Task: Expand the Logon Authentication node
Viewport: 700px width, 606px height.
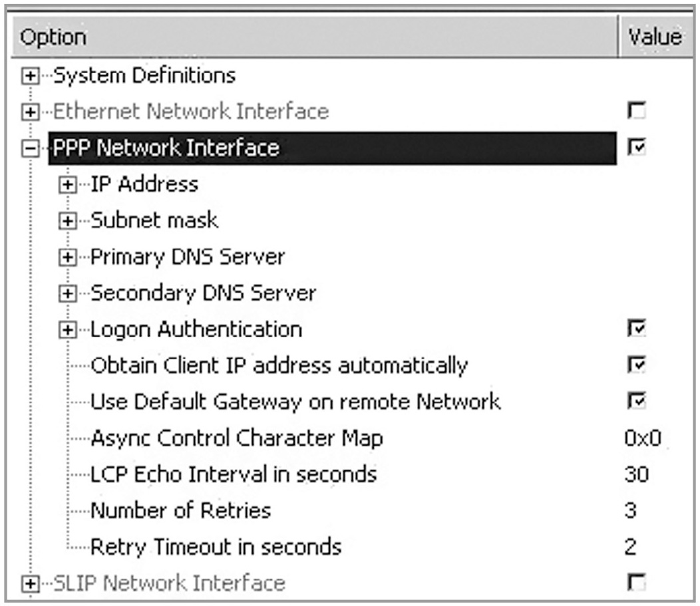Action: click(67, 330)
